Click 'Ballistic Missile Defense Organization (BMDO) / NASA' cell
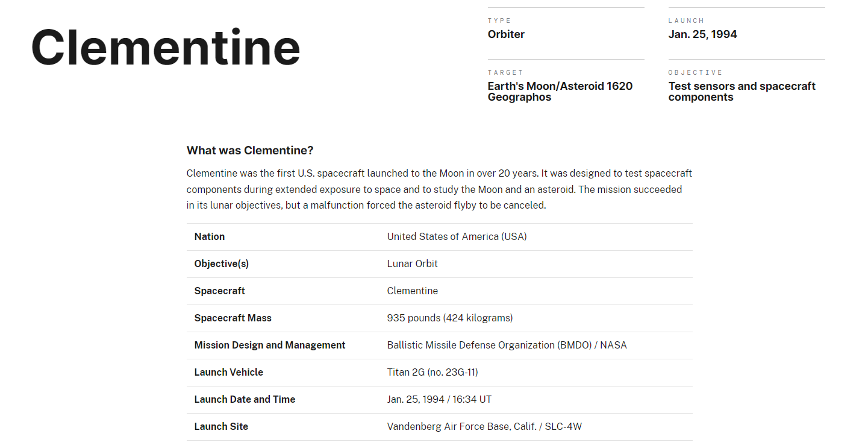 point(507,345)
